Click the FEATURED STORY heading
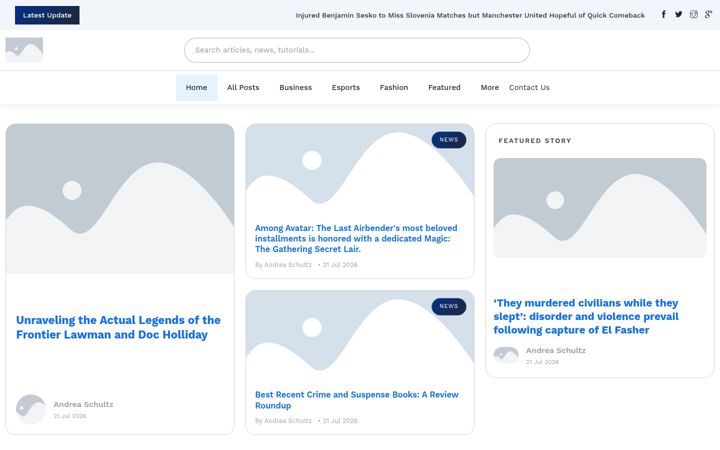 [x=535, y=141]
